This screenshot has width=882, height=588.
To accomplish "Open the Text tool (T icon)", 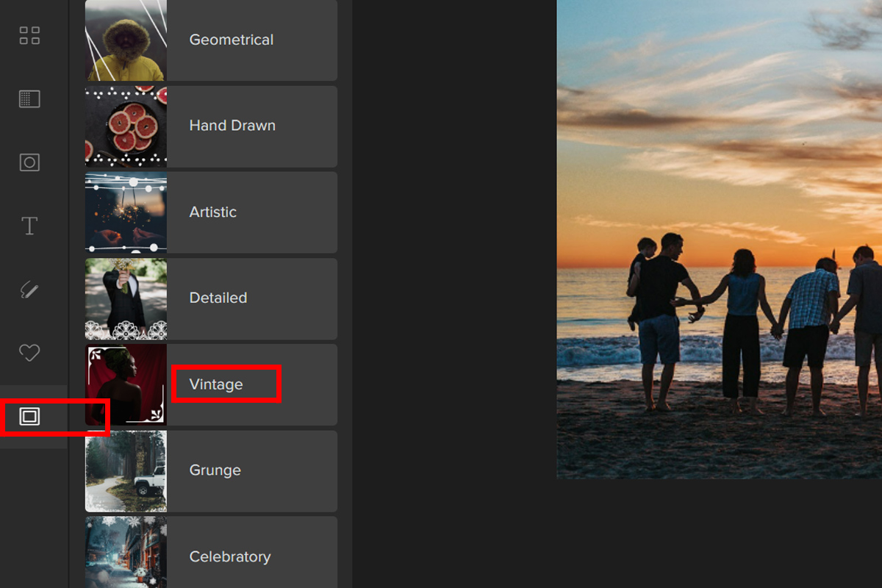I will tap(29, 226).
